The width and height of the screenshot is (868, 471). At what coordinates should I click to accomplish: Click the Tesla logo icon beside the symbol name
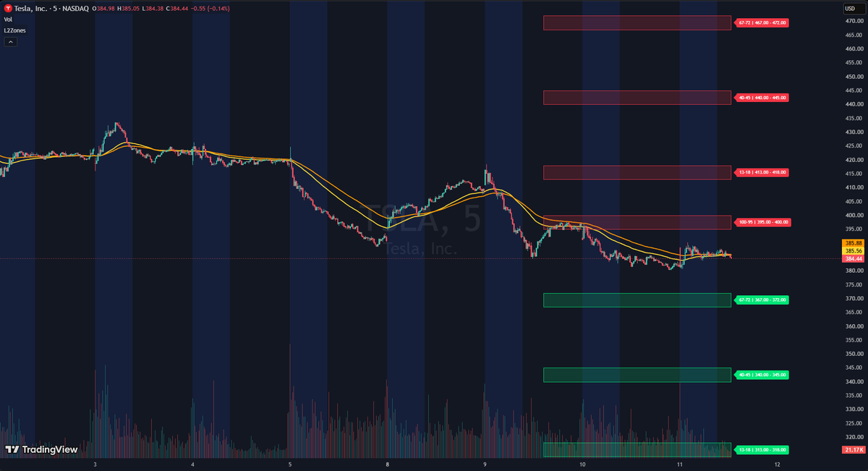click(x=9, y=8)
